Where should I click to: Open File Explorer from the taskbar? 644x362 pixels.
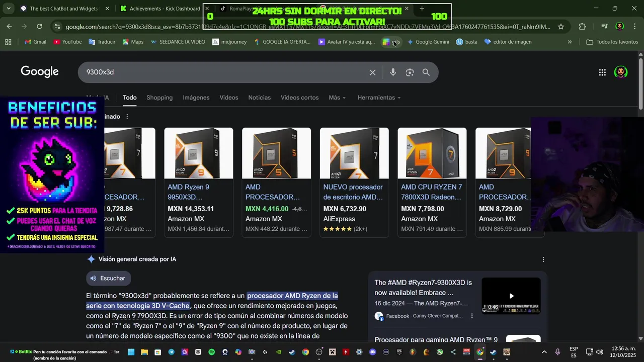(x=144, y=352)
